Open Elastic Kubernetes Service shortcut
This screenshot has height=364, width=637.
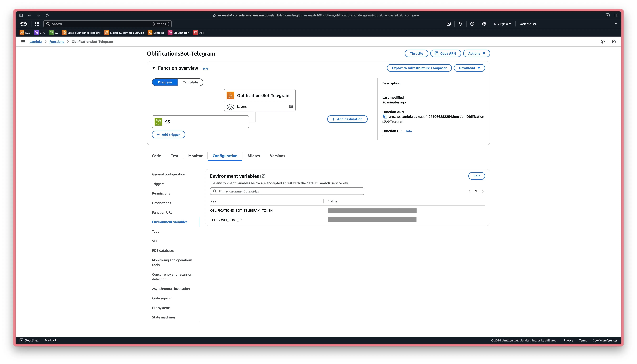(x=124, y=33)
